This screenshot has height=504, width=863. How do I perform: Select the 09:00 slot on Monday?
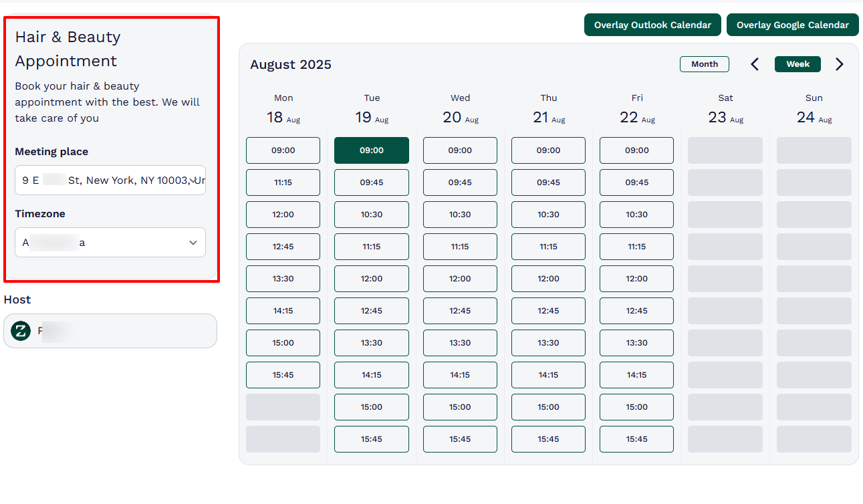click(x=283, y=150)
